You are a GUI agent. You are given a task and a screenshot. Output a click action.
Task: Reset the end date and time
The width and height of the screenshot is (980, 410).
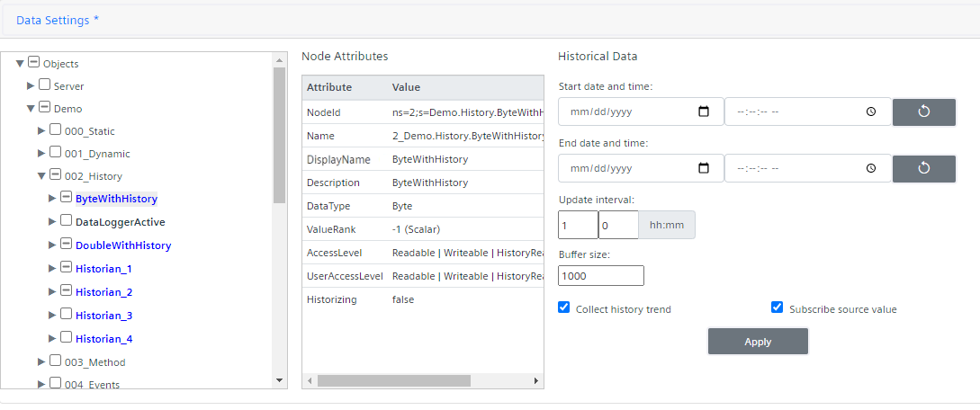[x=923, y=168]
